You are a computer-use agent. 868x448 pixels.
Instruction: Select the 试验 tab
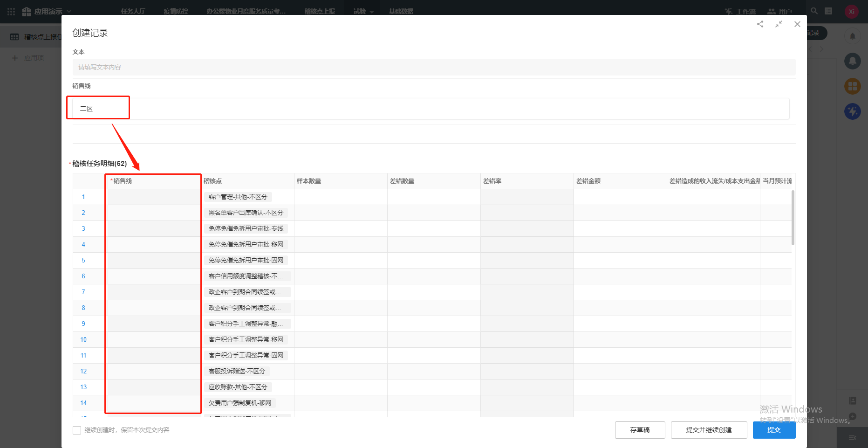click(360, 11)
